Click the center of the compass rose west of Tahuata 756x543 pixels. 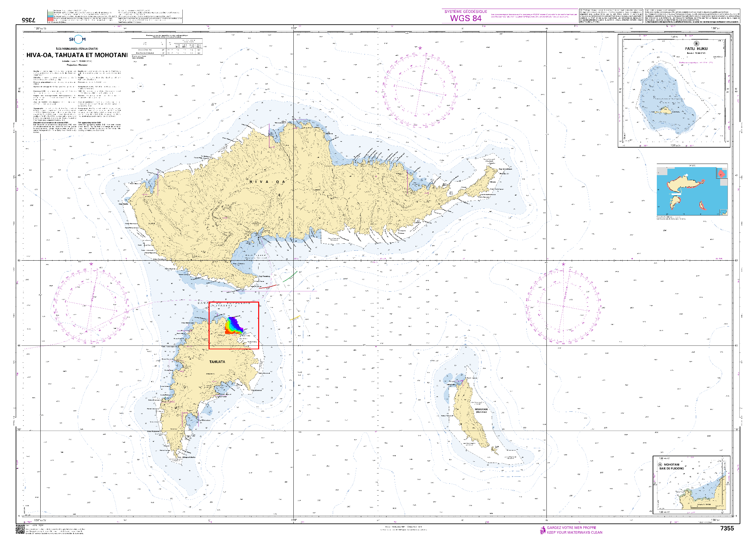click(91, 305)
